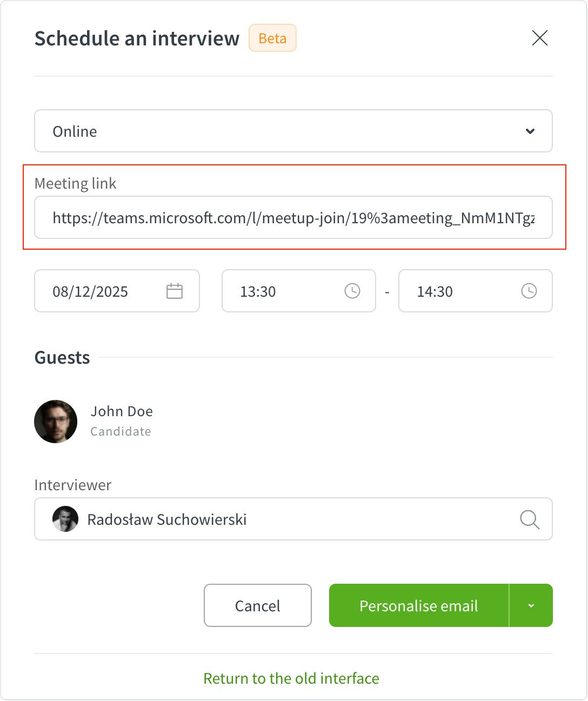588x701 pixels.
Task: Click the clock icon for start time
Action: (x=352, y=291)
